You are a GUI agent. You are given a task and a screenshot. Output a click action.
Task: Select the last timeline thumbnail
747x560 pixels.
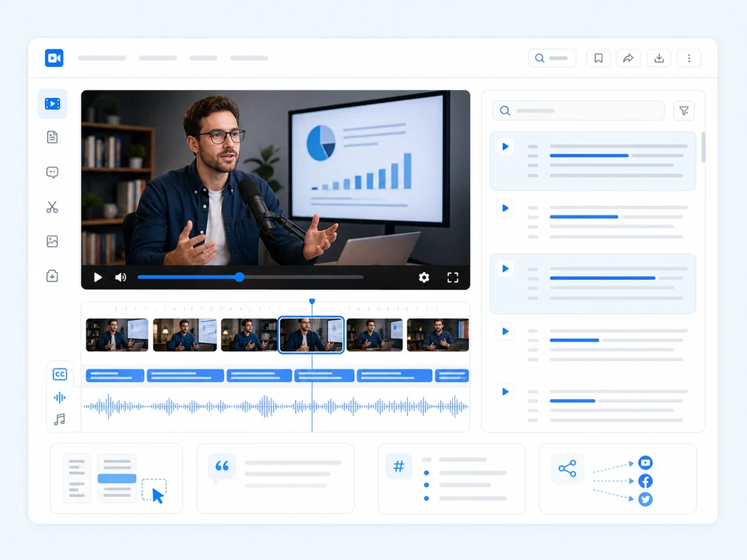tap(438, 335)
